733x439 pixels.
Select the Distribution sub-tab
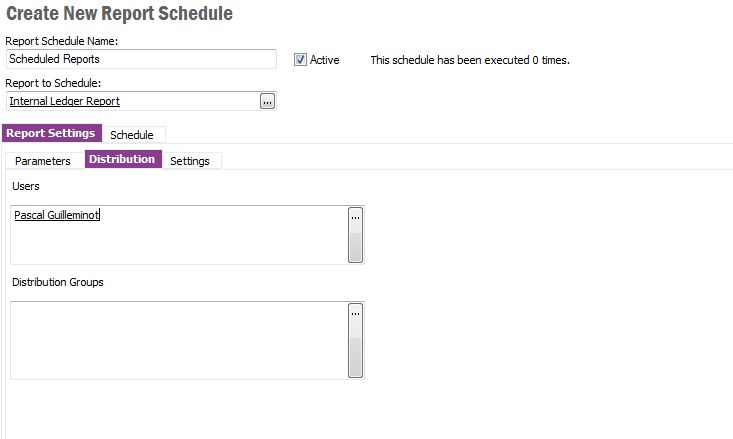(x=122, y=160)
